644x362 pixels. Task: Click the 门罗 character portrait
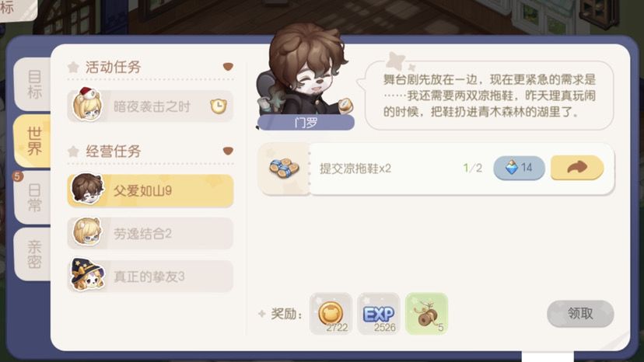click(x=305, y=74)
